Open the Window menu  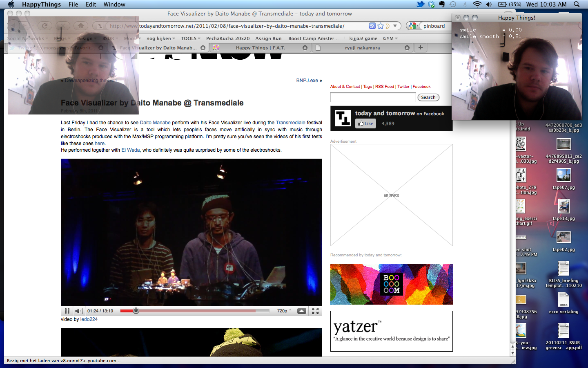[114, 4]
